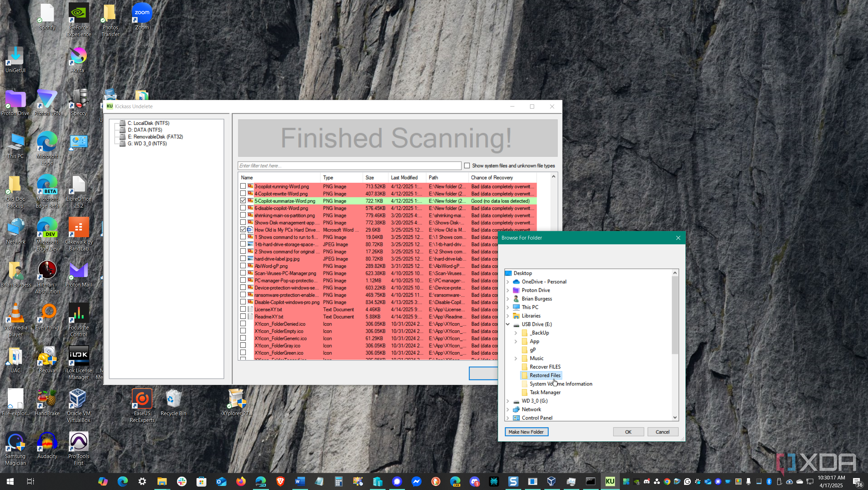Viewport: 868px width, 490px height.
Task: Sort by Last Modified column header
Action: click(x=407, y=178)
